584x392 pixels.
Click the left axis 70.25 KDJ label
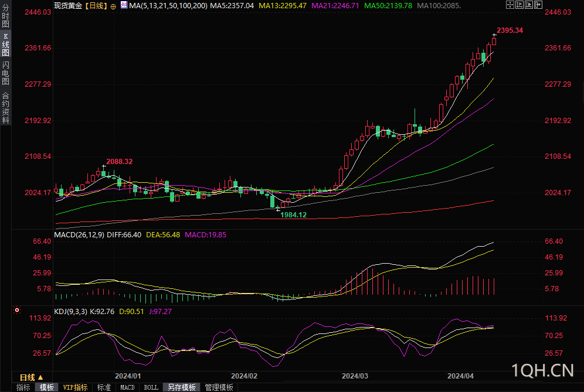pyautogui.click(x=42, y=336)
